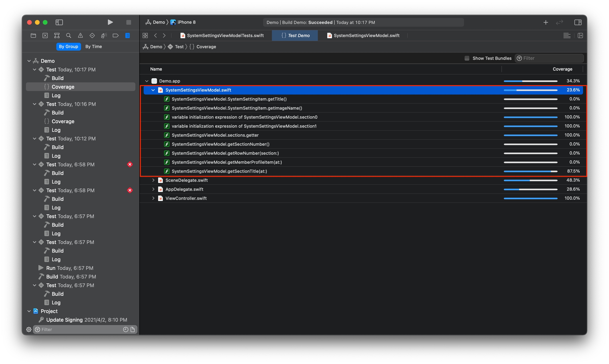Collapse the Demo.app coverage group
609x364 pixels.
[147, 81]
